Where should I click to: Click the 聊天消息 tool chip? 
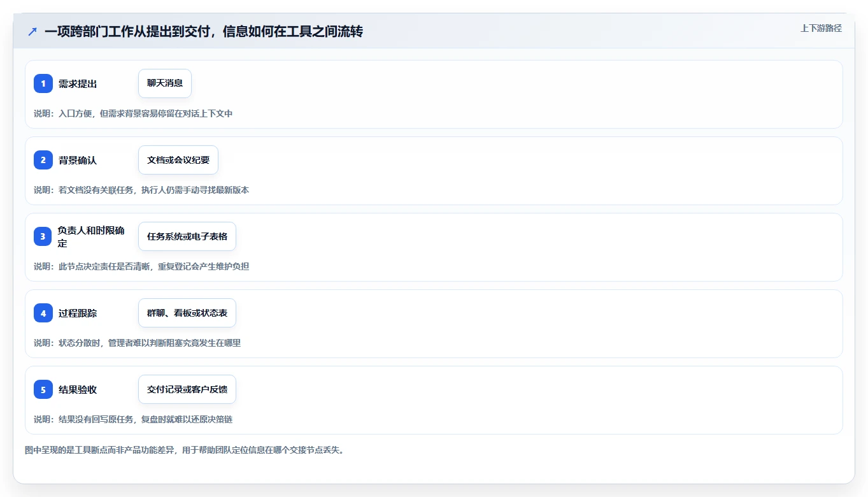point(165,83)
